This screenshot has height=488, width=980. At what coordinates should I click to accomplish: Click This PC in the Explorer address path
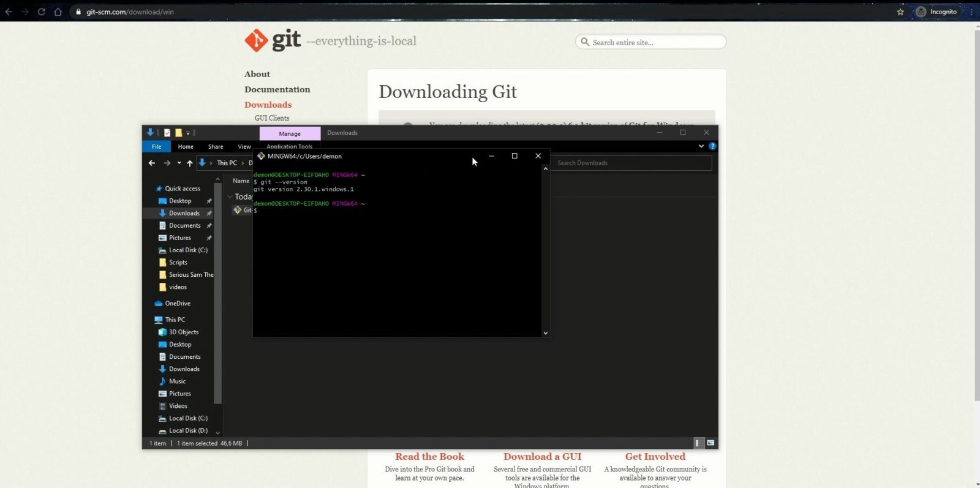pos(227,163)
